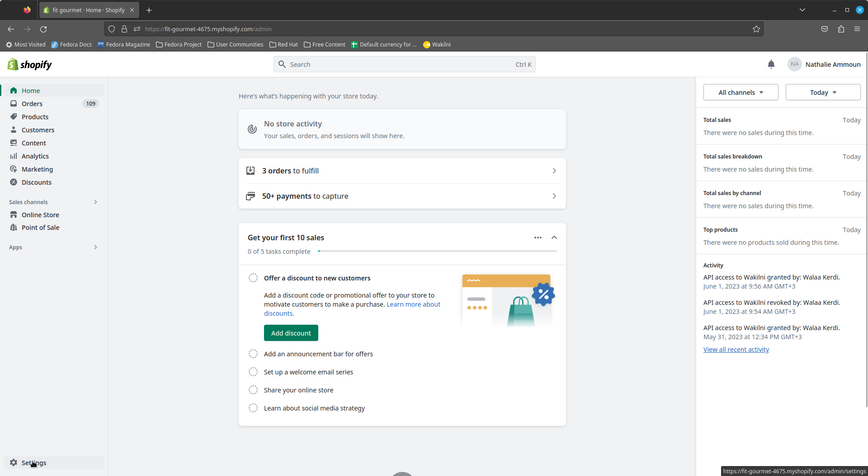Screen dimensions: 868x476
Task: Go to Orders in sidebar
Action: [x=32, y=103]
